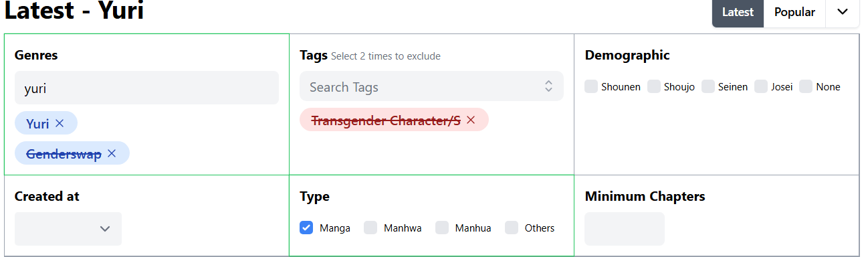Expand the Search Tags combo box arrows
Viewport: 868px width, 257px height.
coord(548,86)
